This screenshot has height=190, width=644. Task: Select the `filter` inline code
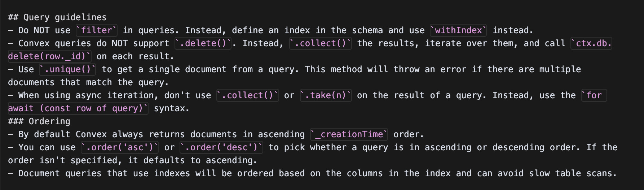(x=97, y=30)
